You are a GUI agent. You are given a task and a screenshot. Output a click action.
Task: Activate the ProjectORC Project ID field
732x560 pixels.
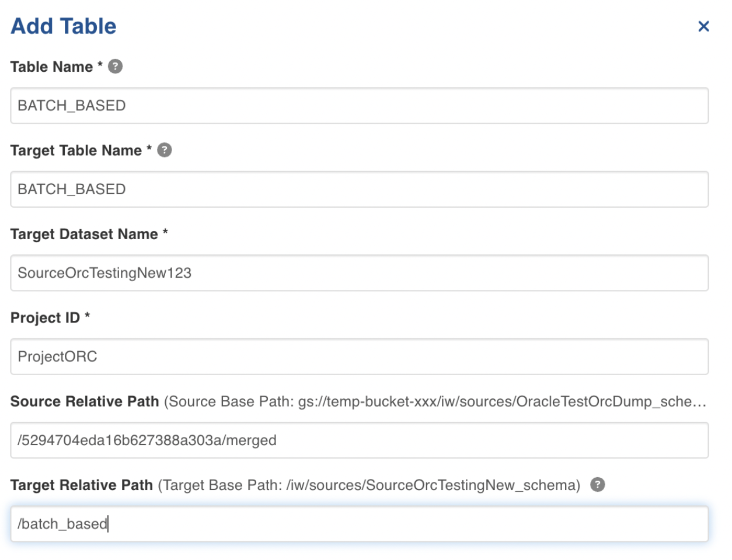(x=360, y=356)
